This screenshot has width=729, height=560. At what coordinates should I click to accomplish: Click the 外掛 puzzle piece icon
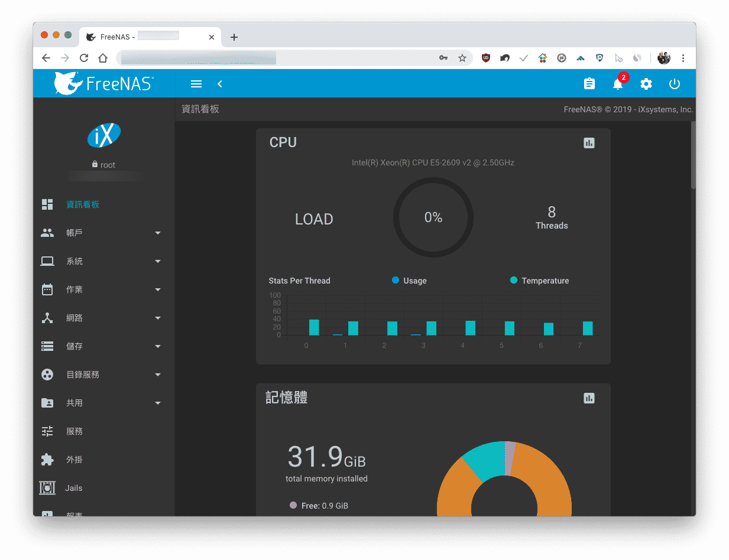pyautogui.click(x=47, y=460)
